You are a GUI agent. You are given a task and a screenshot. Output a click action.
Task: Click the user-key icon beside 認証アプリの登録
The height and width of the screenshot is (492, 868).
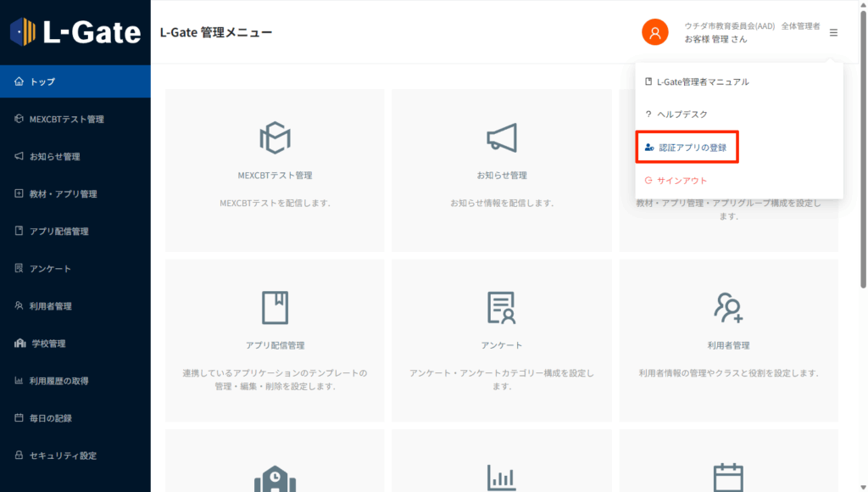(649, 148)
